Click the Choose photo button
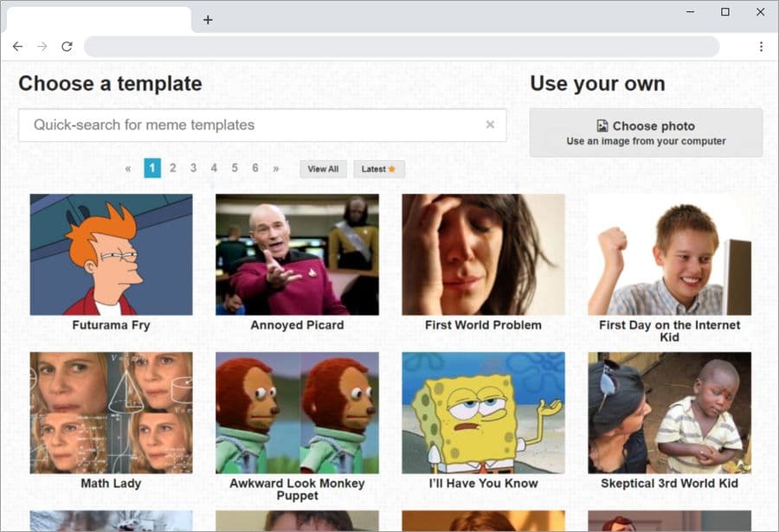Viewport: 779px width, 532px height. click(646, 132)
